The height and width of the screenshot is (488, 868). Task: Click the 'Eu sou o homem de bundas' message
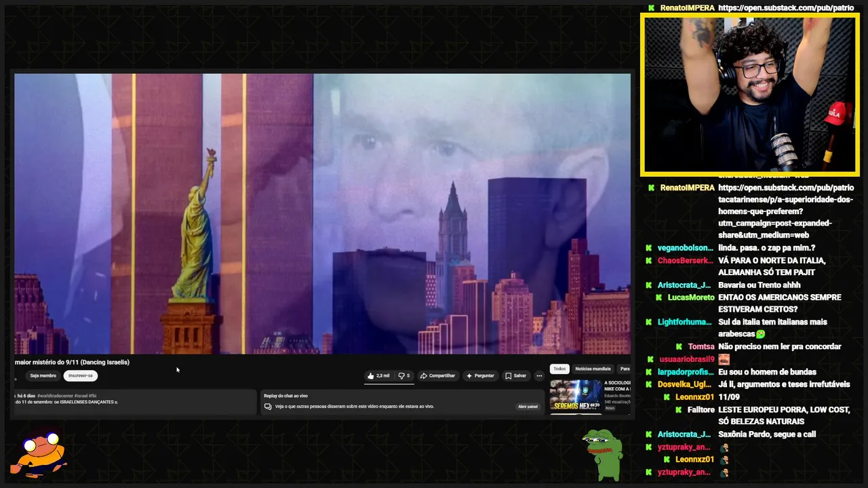(x=767, y=372)
